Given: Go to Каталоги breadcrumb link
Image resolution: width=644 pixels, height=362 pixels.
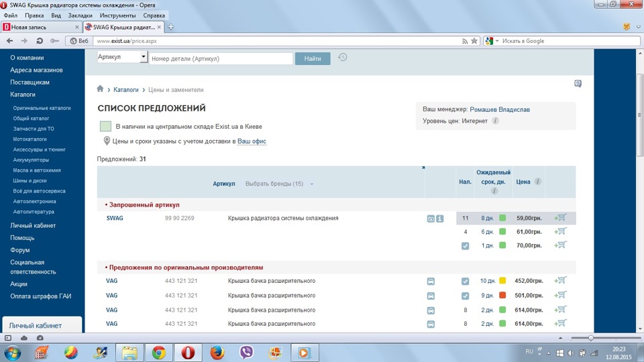Looking at the screenshot, I should [x=125, y=89].
